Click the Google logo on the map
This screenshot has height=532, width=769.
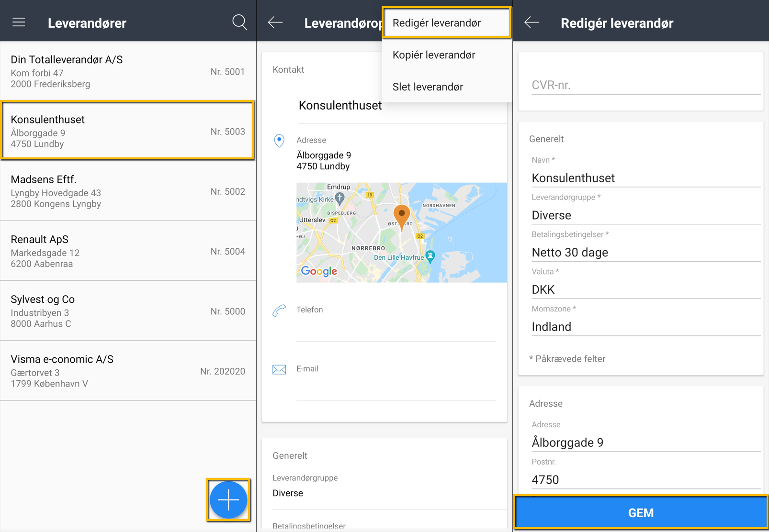point(318,272)
